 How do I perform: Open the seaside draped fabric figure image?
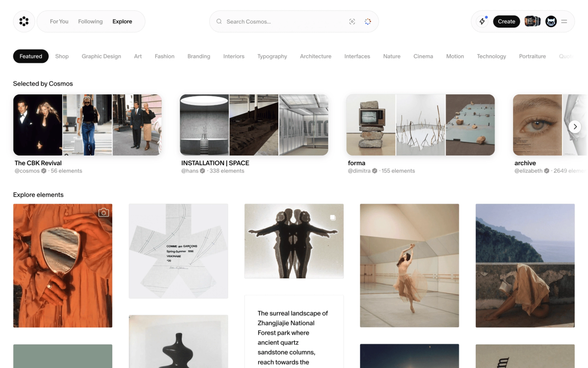click(x=525, y=265)
